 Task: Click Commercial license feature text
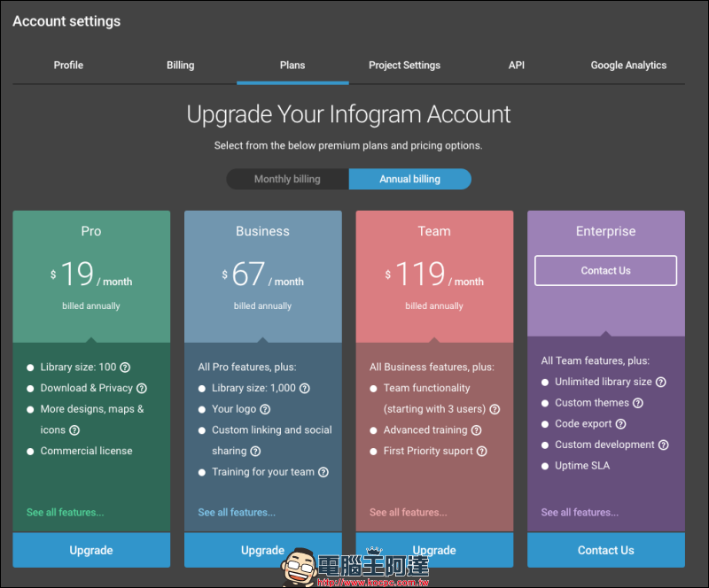pos(86,451)
